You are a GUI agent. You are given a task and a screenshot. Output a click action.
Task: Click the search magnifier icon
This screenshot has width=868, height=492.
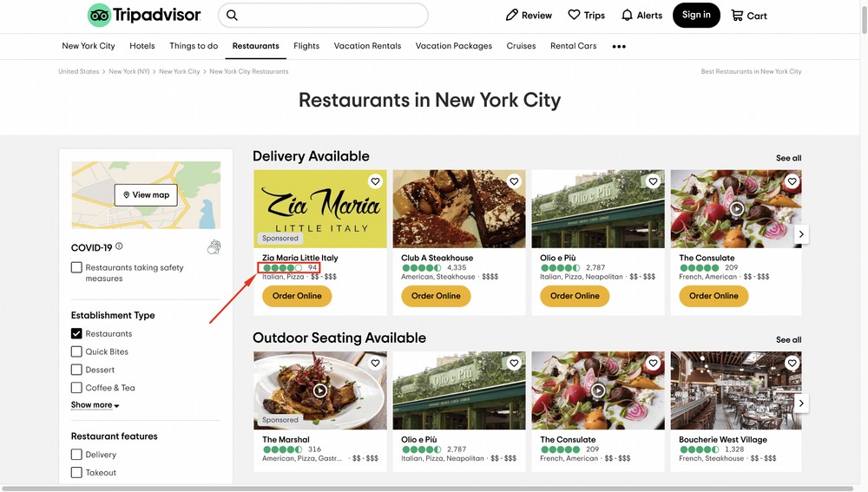pyautogui.click(x=232, y=16)
